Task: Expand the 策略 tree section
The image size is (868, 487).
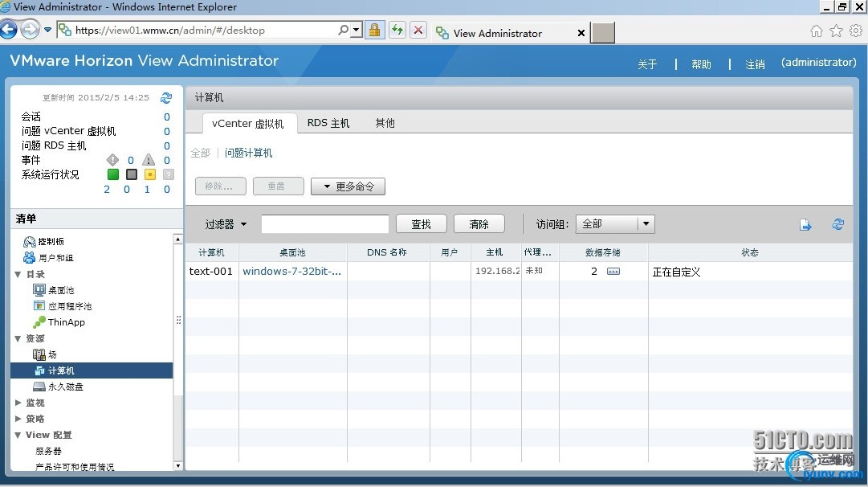Action: [x=18, y=419]
